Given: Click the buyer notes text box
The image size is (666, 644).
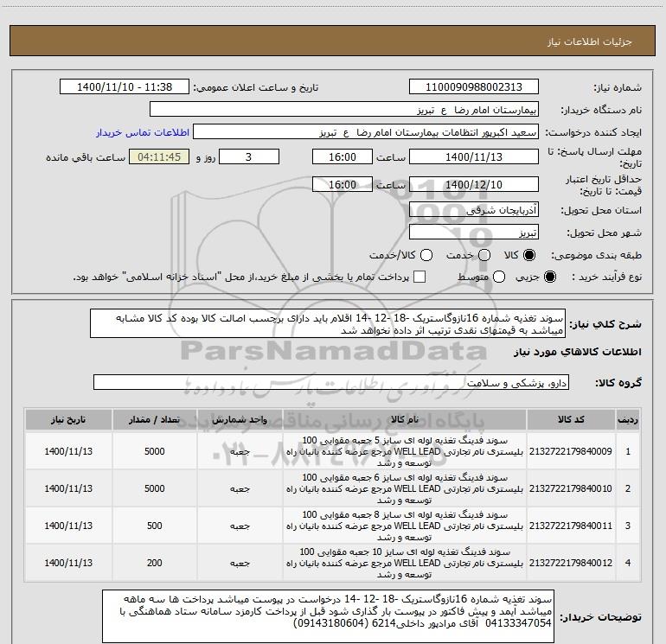Looking at the screenshot, I should click(328, 616).
